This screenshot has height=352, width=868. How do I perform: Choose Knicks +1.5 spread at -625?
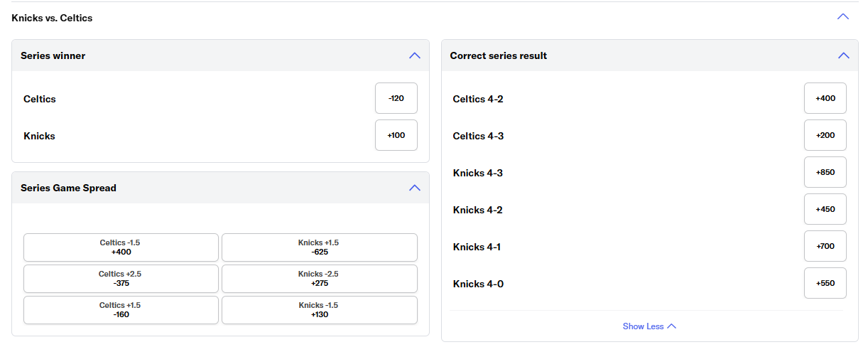(320, 247)
